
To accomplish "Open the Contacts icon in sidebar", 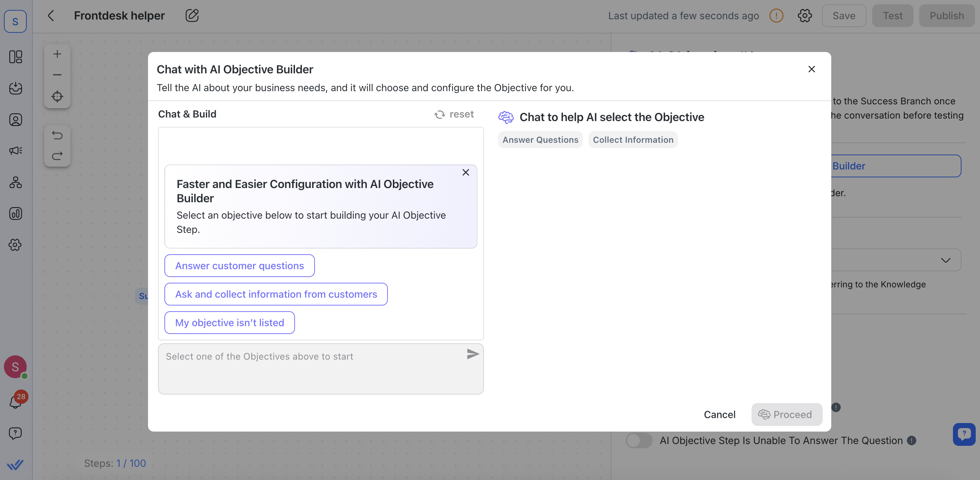I will click(x=15, y=120).
